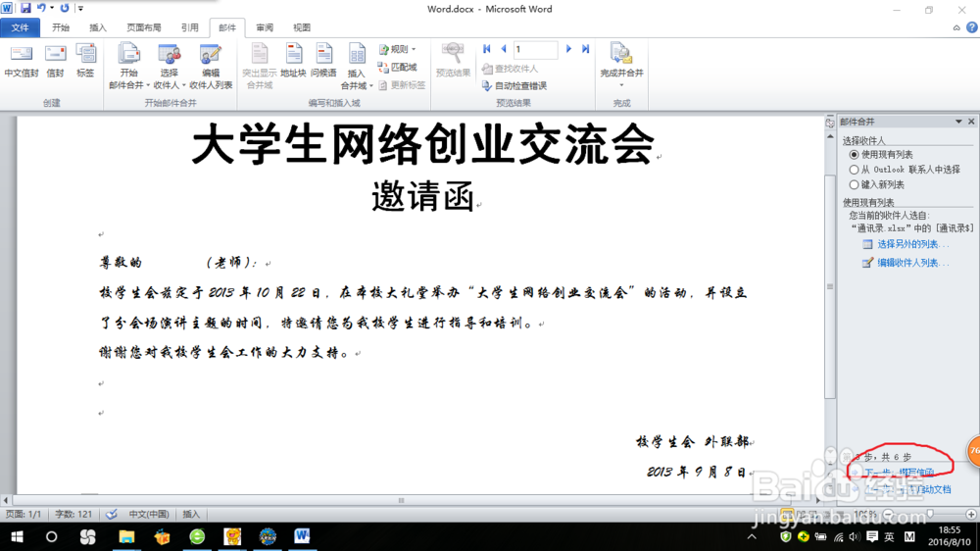
Task: Click Auto Check for Errors (自动检查错误)
Action: pos(514,85)
